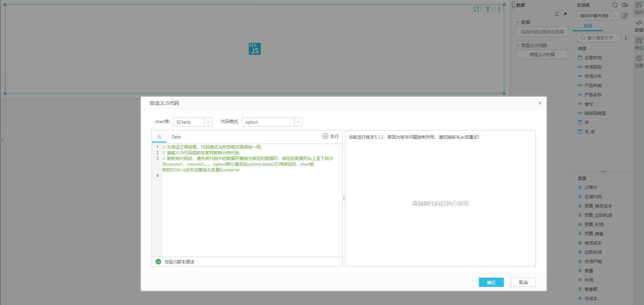
Task: Select the JS tab in code editor
Action: (159, 137)
